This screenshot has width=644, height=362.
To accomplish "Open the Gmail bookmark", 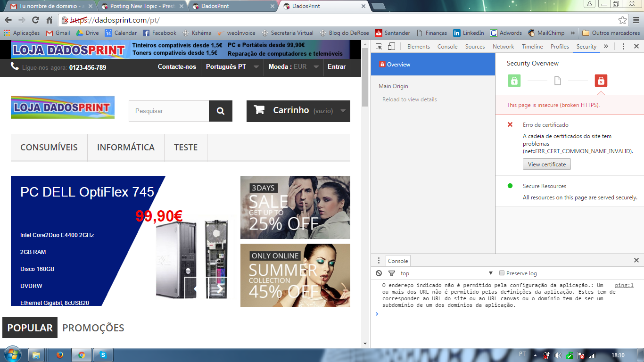I will point(58,33).
